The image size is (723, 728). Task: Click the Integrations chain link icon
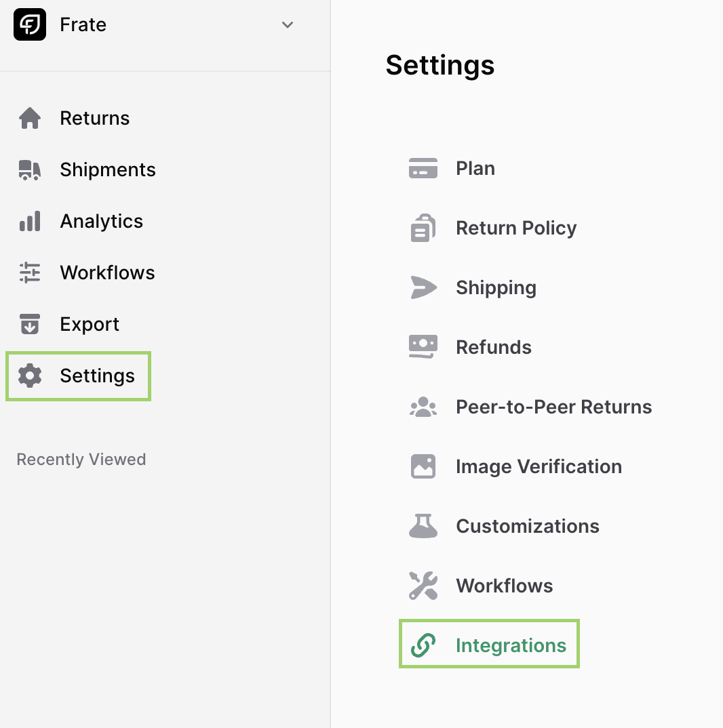423,645
